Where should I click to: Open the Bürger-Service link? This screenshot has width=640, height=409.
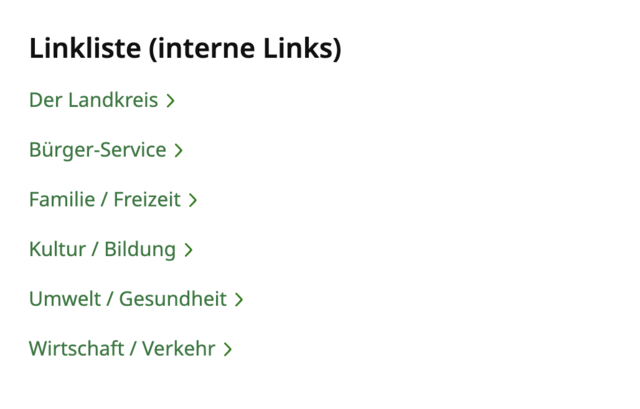pos(106,150)
